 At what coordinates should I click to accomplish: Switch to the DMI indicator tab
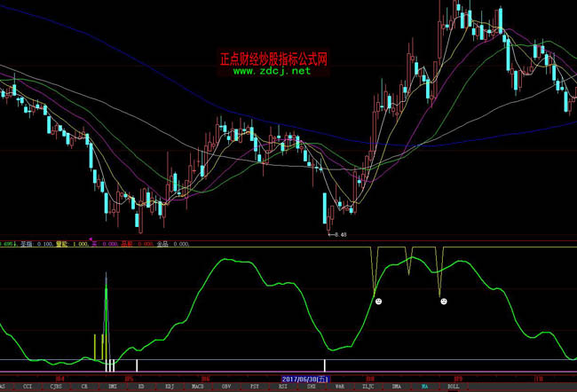113,388
